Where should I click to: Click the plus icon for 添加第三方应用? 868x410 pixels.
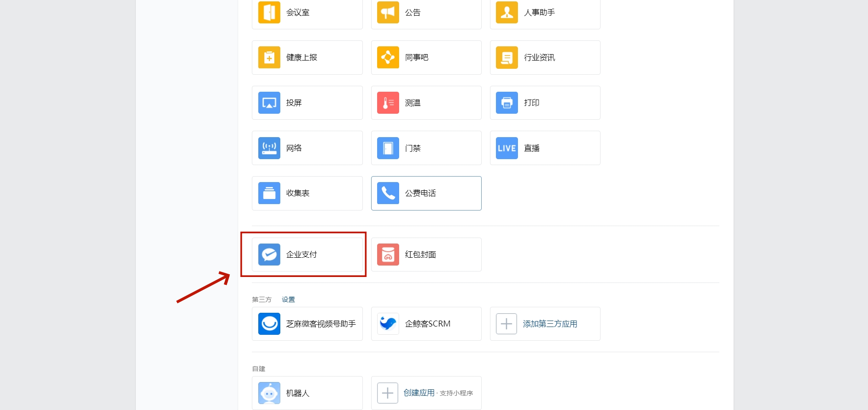click(506, 324)
